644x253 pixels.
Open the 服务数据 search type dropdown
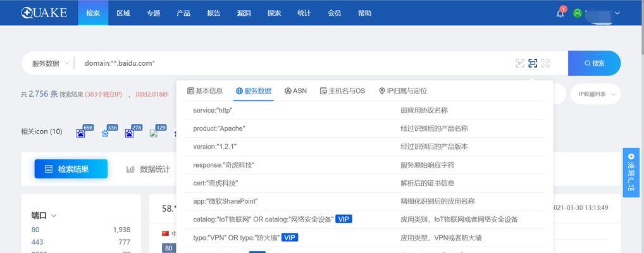click(49, 63)
